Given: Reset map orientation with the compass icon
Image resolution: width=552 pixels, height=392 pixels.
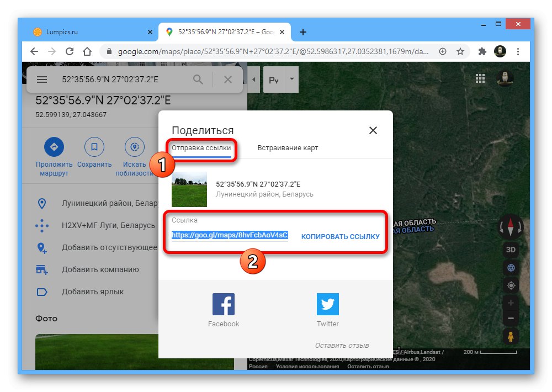Looking at the screenshot, I should coord(511,226).
